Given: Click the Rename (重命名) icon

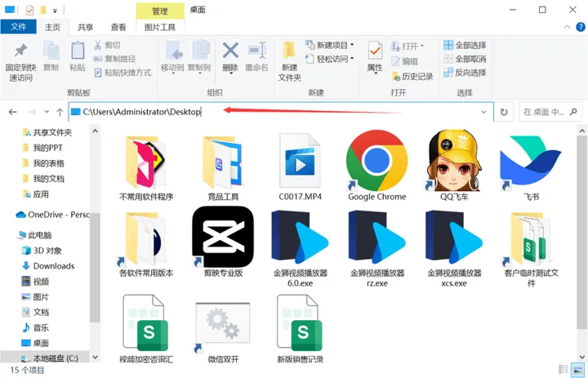Looking at the screenshot, I should tap(257, 51).
